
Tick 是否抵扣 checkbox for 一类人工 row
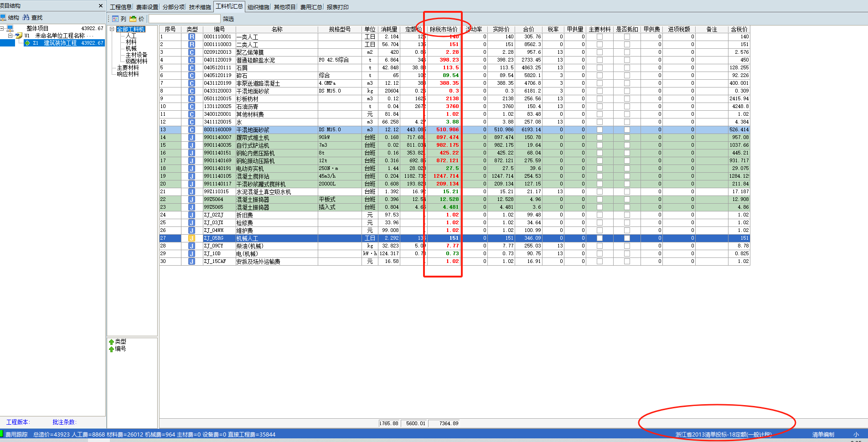(x=627, y=37)
